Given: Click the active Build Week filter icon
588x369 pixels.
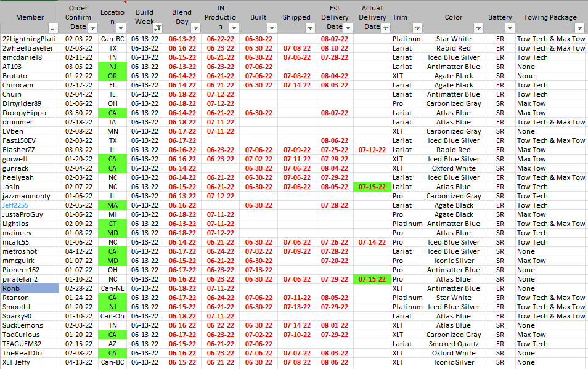Looking at the screenshot, I should 158,28.
